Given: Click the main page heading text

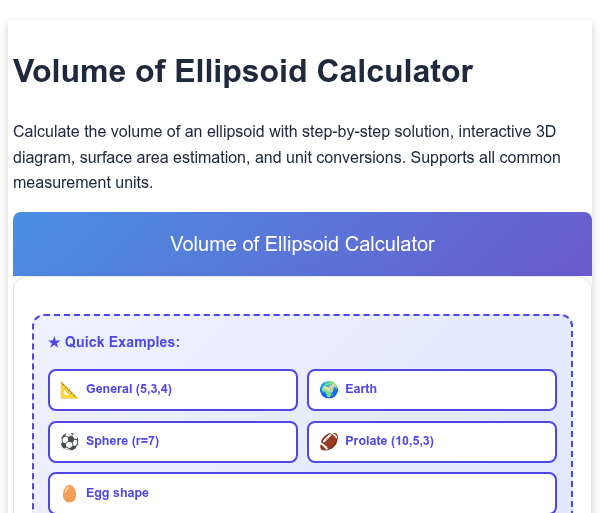Looking at the screenshot, I should [x=243, y=71].
